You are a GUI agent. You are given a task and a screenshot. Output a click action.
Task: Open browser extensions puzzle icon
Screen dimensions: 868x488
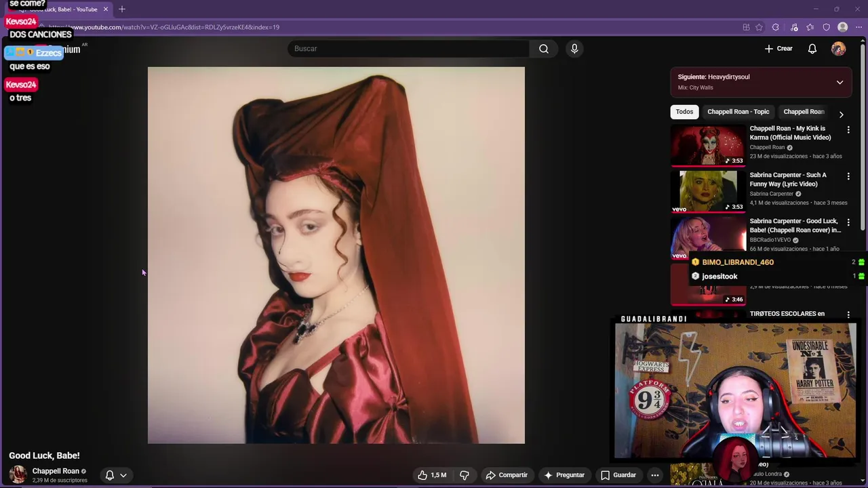(776, 27)
